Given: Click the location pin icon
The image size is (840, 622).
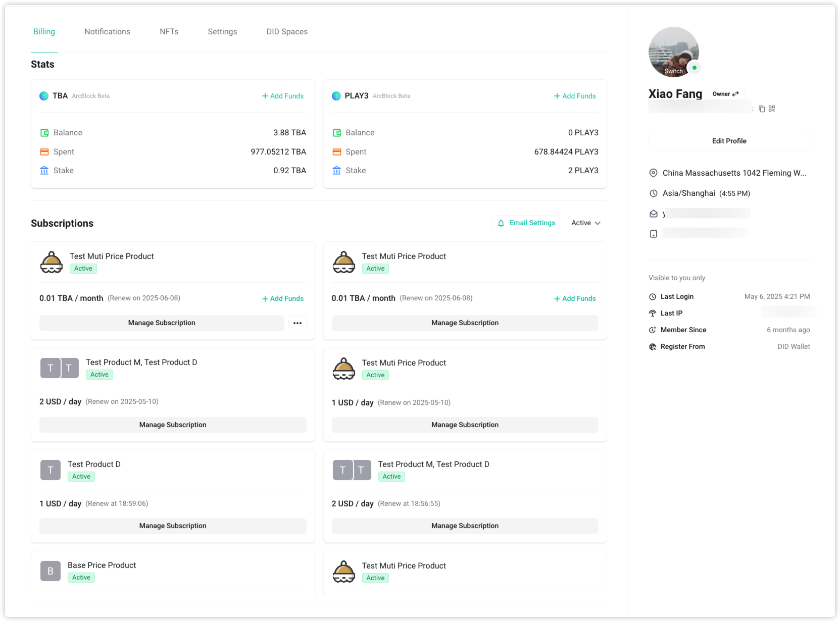Looking at the screenshot, I should [x=653, y=173].
